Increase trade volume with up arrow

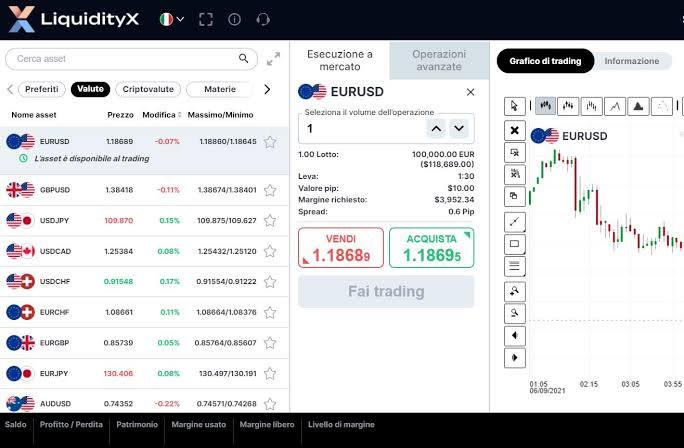click(436, 128)
